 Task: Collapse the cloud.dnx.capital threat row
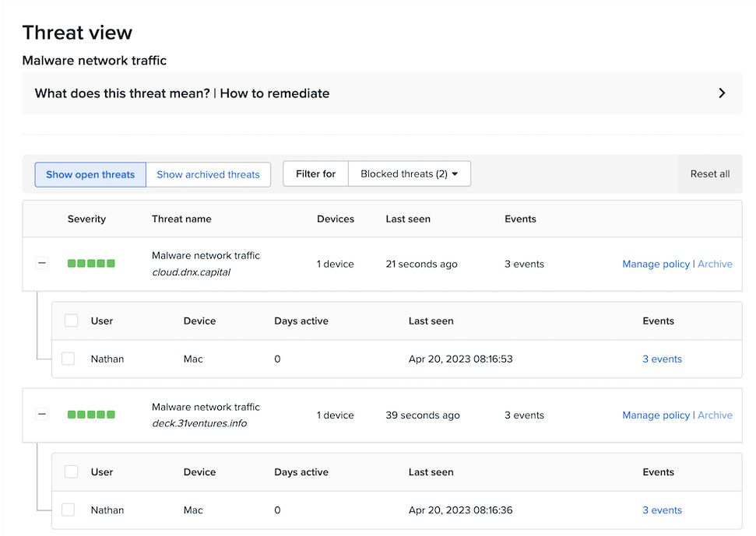pyautogui.click(x=42, y=264)
